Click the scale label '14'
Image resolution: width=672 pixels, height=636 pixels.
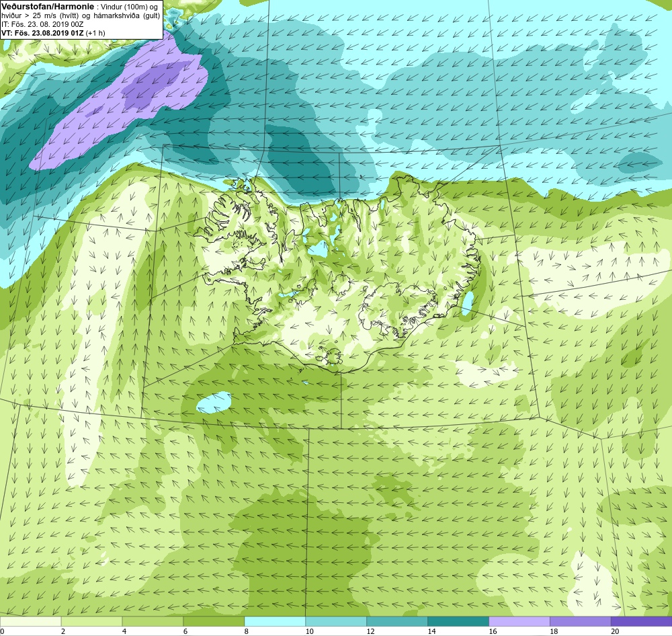tap(431, 631)
